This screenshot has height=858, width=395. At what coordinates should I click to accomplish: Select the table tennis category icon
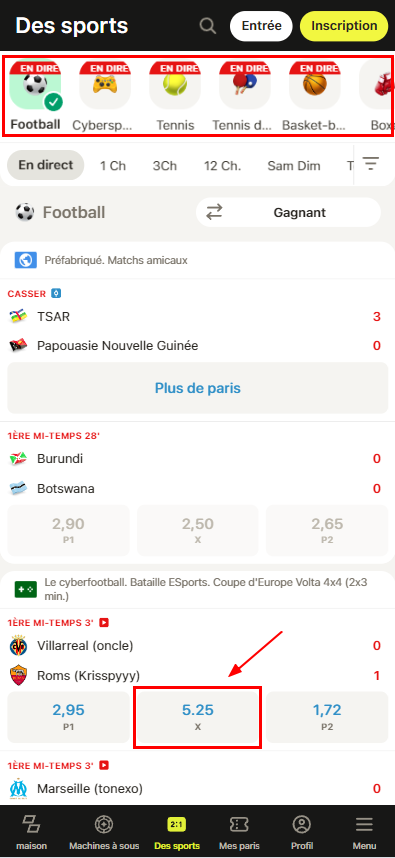click(x=245, y=85)
